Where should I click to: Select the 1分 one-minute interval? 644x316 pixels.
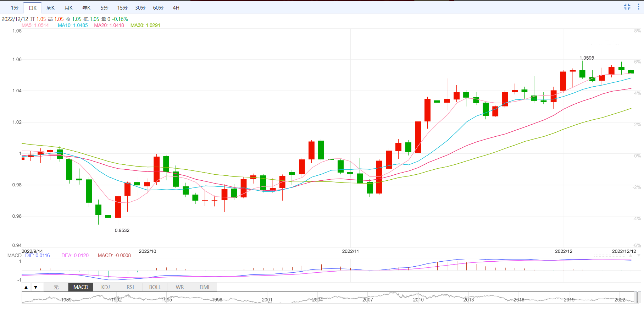tap(15, 8)
